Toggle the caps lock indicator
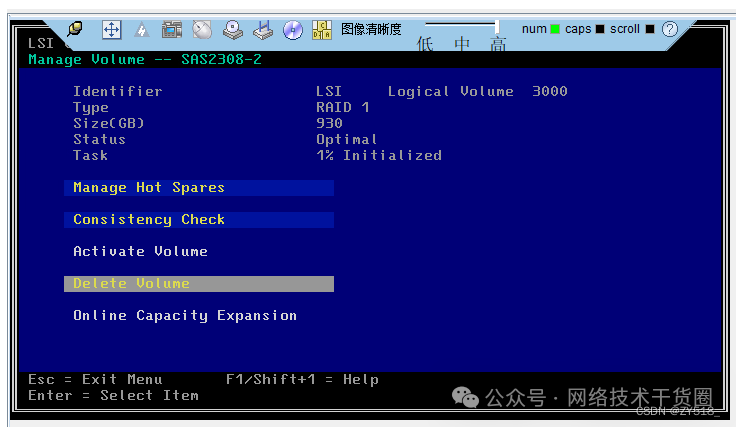This screenshot has height=427, width=736. point(600,29)
